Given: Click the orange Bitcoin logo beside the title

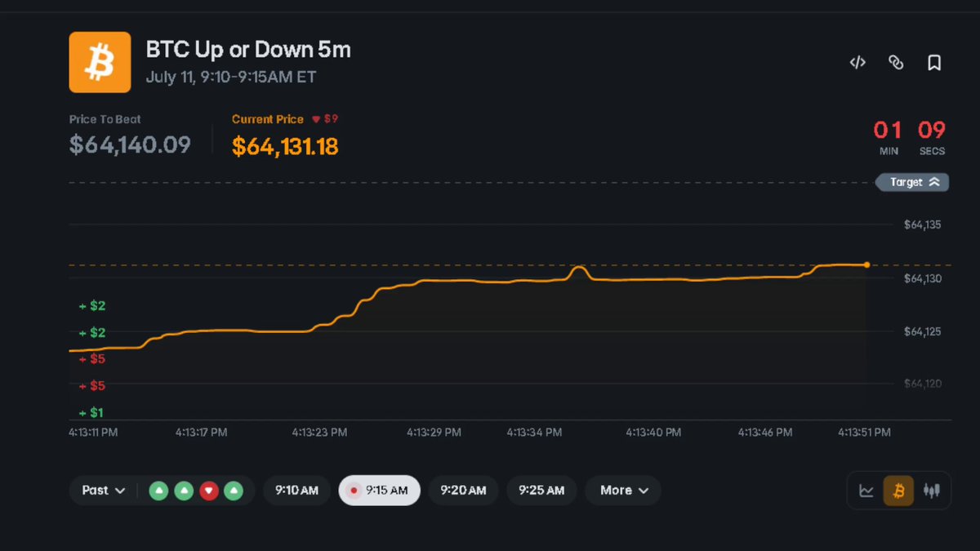Looking at the screenshot, I should point(100,62).
